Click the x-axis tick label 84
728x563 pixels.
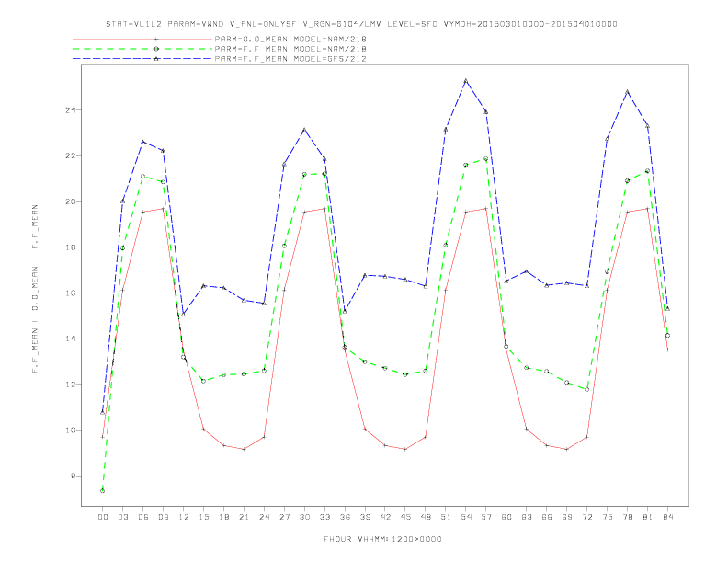(668, 517)
